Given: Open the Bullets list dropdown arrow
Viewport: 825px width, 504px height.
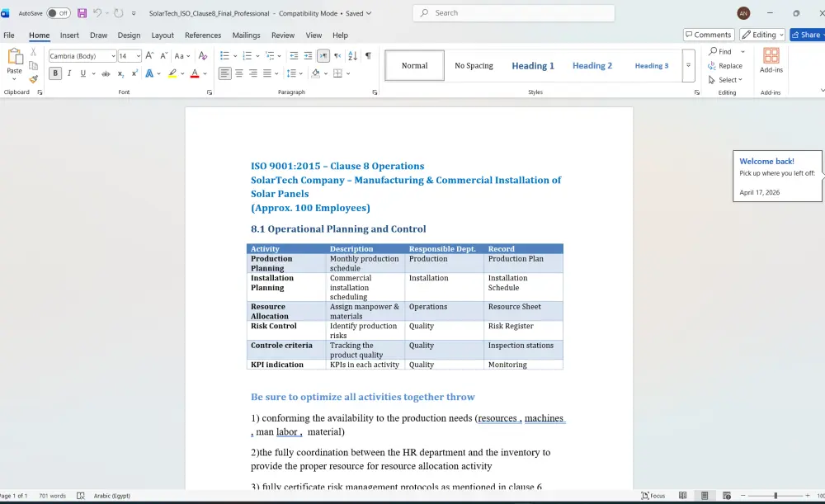Looking at the screenshot, I should click(x=234, y=56).
